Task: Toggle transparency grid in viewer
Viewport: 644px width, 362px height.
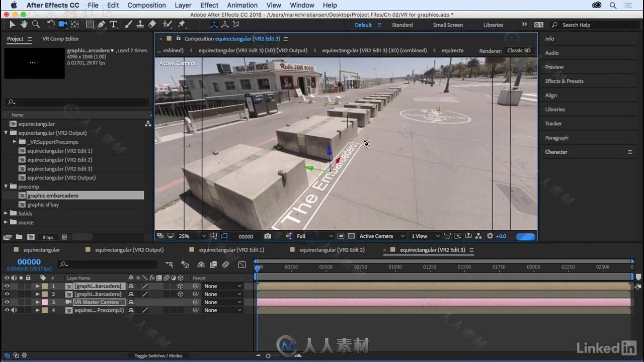Action: click(351, 236)
